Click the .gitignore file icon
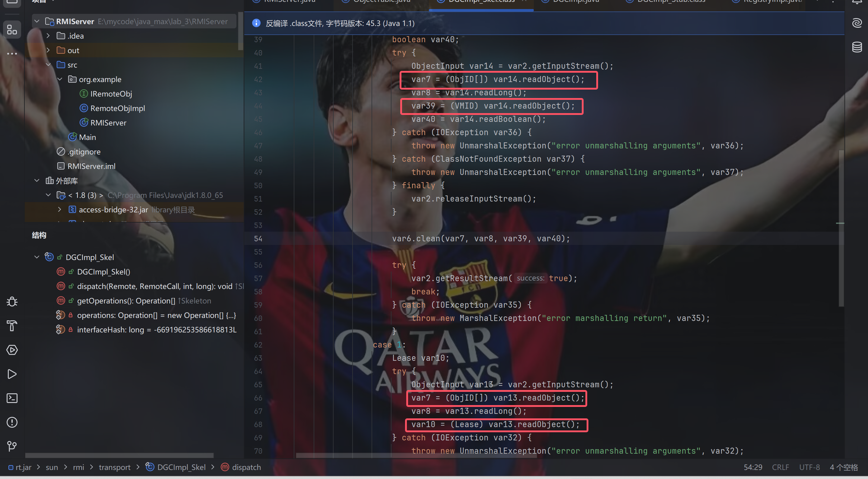The height and width of the screenshot is (479, 868). [61, 151]
